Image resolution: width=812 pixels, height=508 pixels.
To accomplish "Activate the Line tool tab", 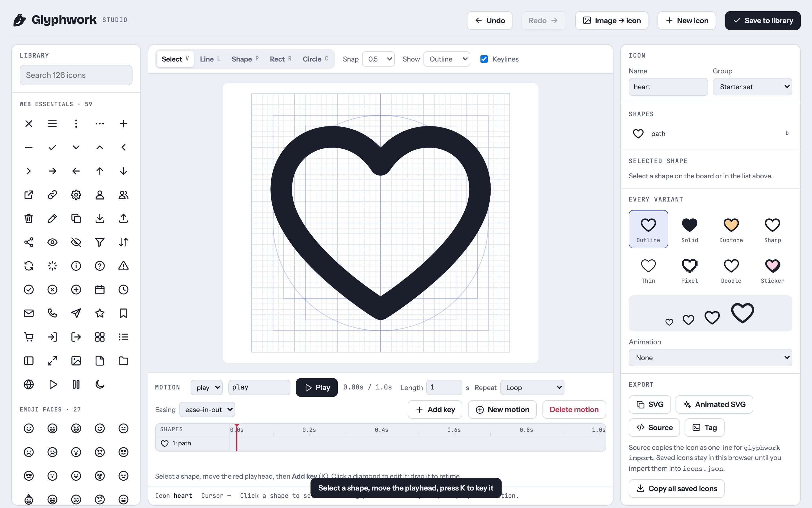I will pos(210,59).
